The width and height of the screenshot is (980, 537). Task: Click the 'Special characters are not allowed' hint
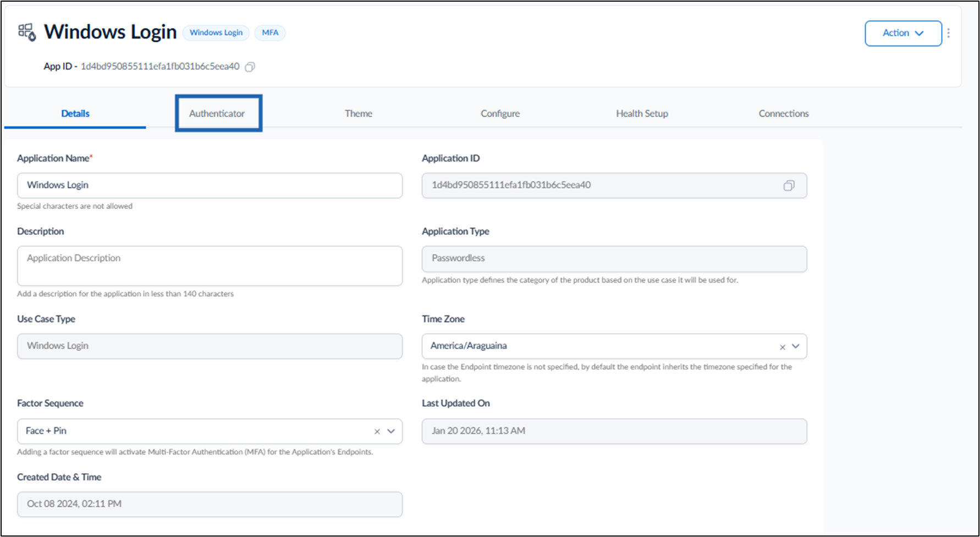coord(75,206)
